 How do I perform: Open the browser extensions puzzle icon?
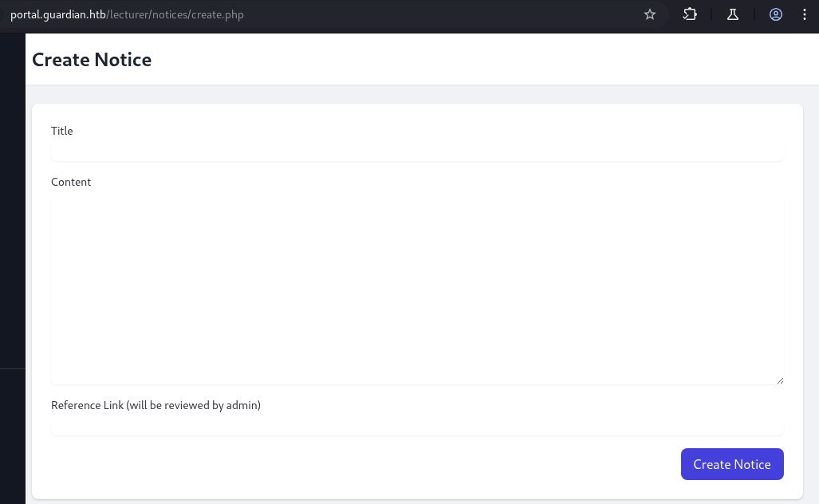[x=690, y=14]
